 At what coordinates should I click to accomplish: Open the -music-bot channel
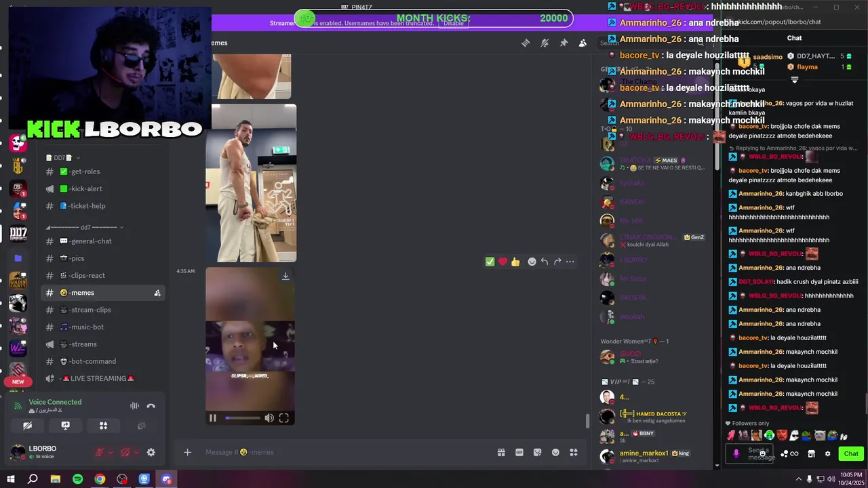pyautogui.click(x=102, y=327)
